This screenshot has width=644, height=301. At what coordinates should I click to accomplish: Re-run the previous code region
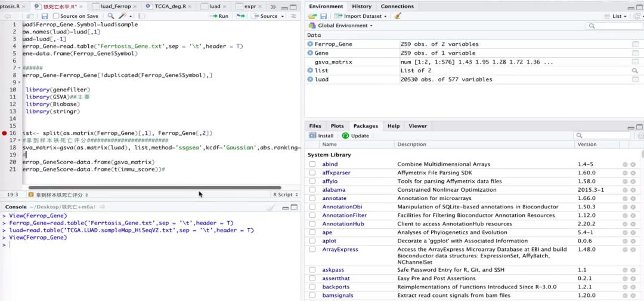point(241,16)
